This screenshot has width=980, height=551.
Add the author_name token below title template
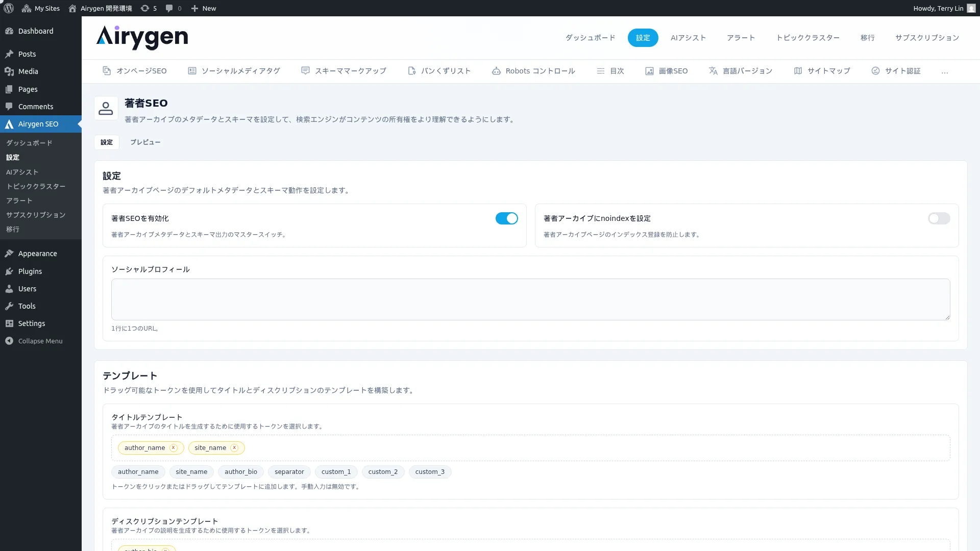138,472
